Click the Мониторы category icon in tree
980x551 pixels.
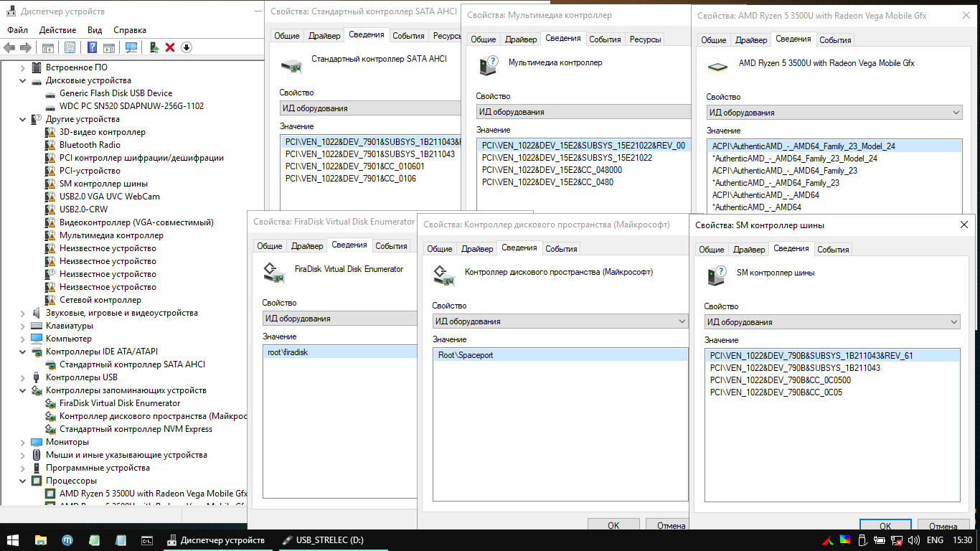coord(37,442)
